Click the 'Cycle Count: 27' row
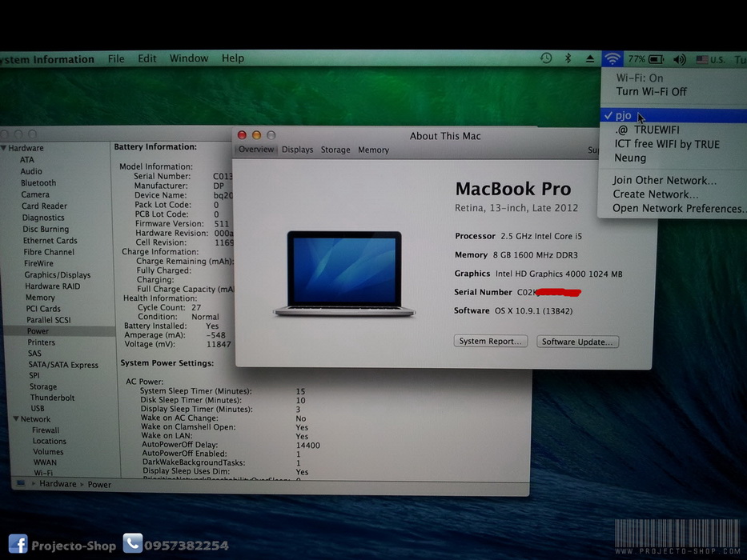Screen dimensions: 747x560 [x=169, y=308]
